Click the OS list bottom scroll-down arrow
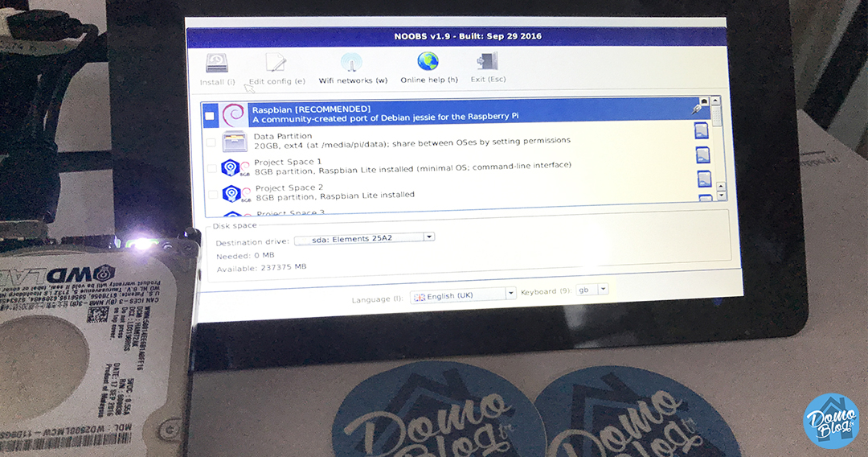This screenshot has height=457, width=868. tap(721, 196)
